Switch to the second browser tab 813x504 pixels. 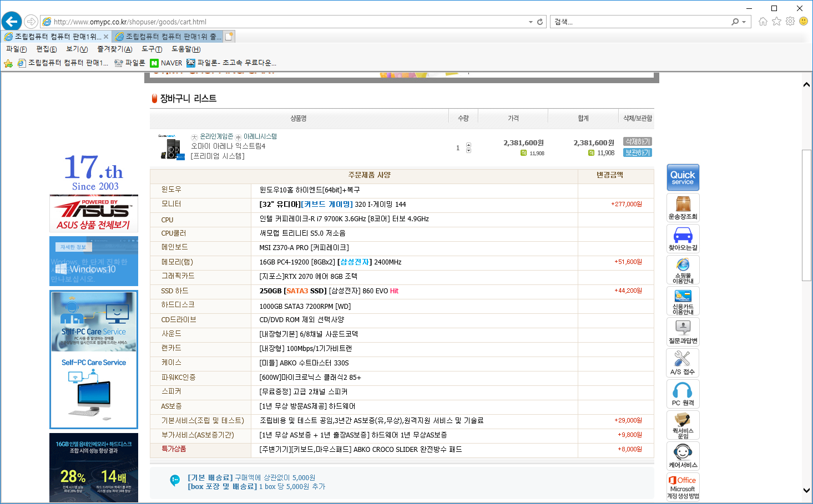coord(168,37)
